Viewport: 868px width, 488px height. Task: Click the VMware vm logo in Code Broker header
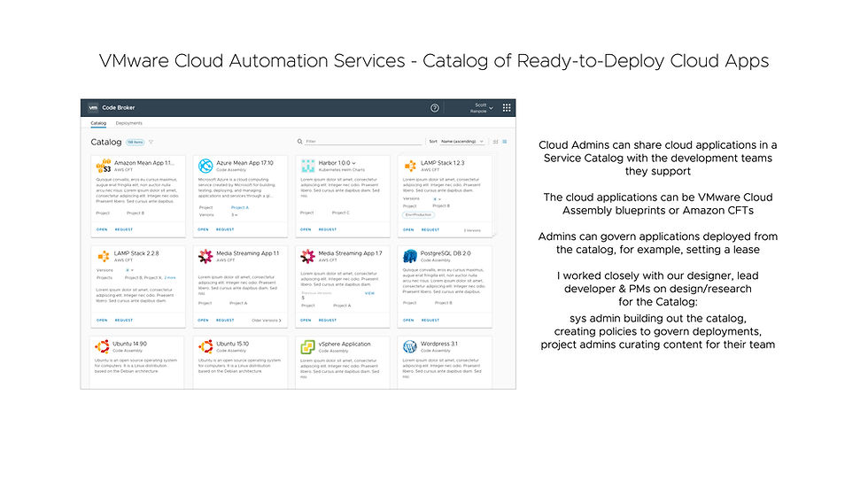tap(93, 108)
